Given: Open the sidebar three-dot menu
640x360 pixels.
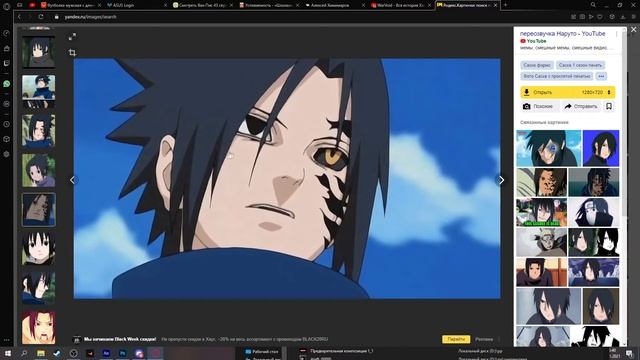Looking at the screenshot, I should 7,340.
